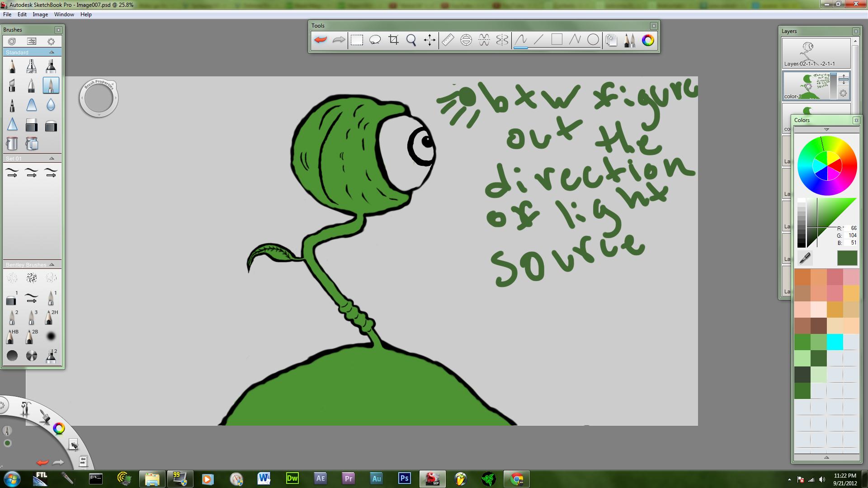Enable the French Curve tool
Screen dimensions: 868x488
click(484, 40)
